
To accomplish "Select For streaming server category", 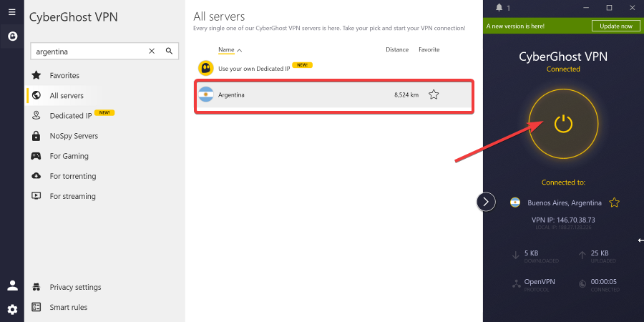I will 72,196.
